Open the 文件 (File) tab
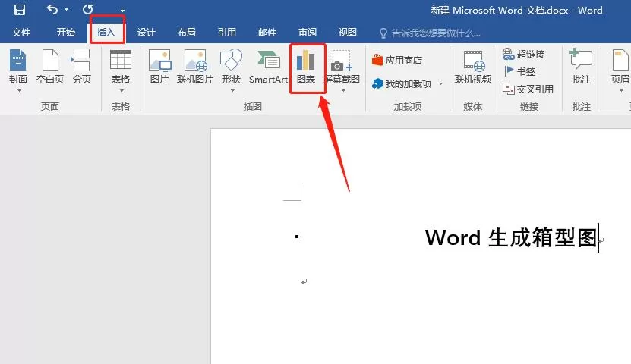Viewport: 631px width, 364px height. tap(21, 32)
